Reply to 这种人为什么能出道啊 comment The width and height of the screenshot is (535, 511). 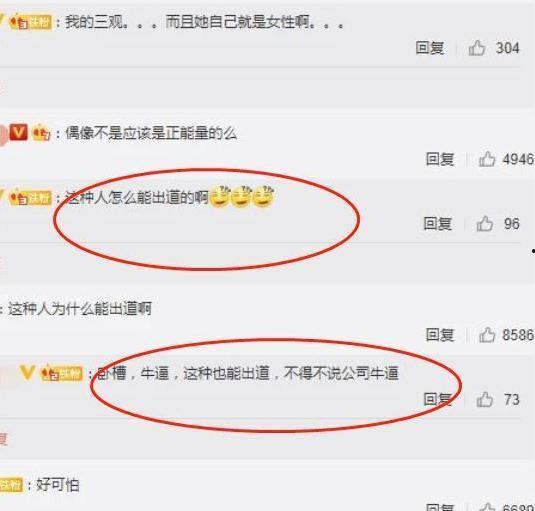[440, 335]
